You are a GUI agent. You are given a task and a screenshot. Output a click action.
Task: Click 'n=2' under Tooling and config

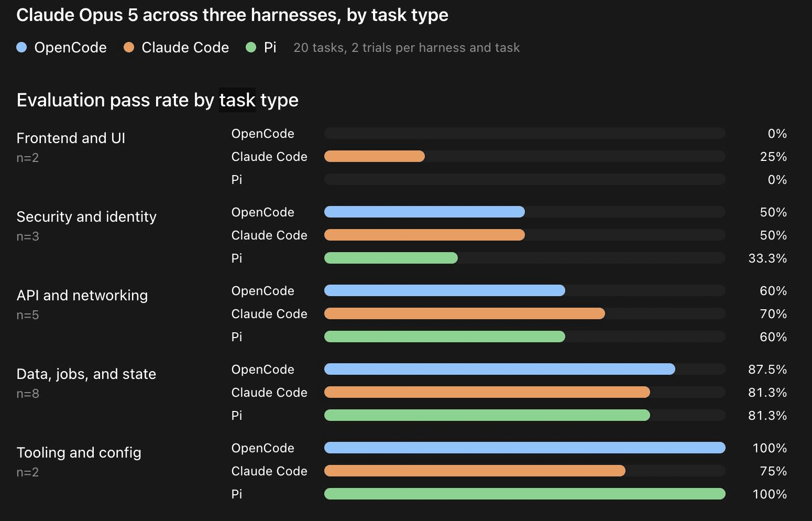28,472
